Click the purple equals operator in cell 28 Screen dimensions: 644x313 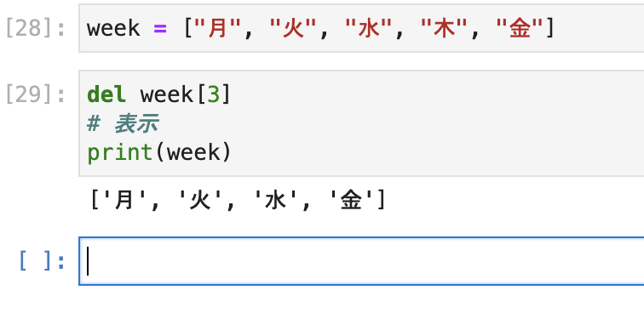[x=160, y=29]
